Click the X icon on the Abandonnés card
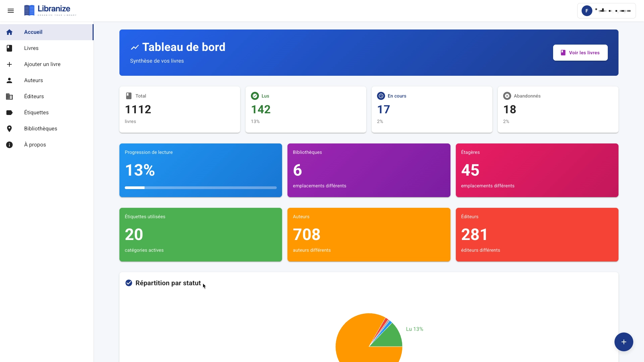Viewport: 644px width, 362px height. pyautogui.click(x=507, y=96)
